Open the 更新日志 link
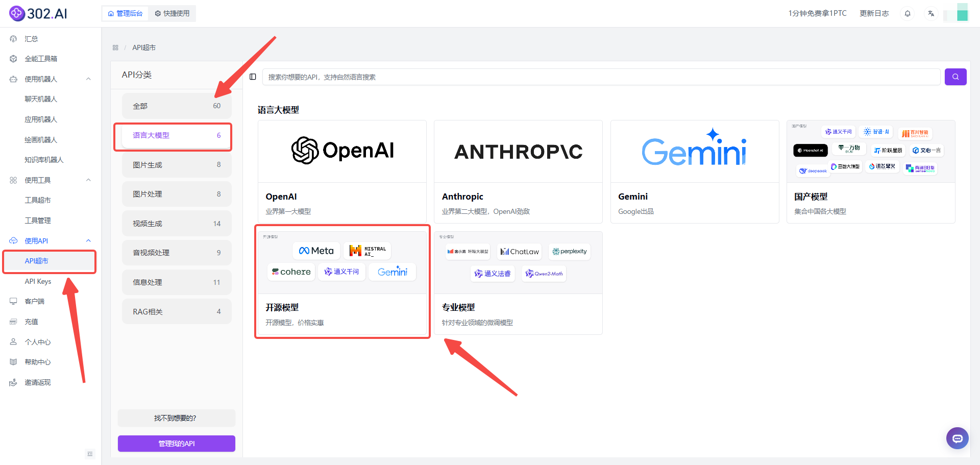This screenshot has height=465, width=980. (874, 13)
